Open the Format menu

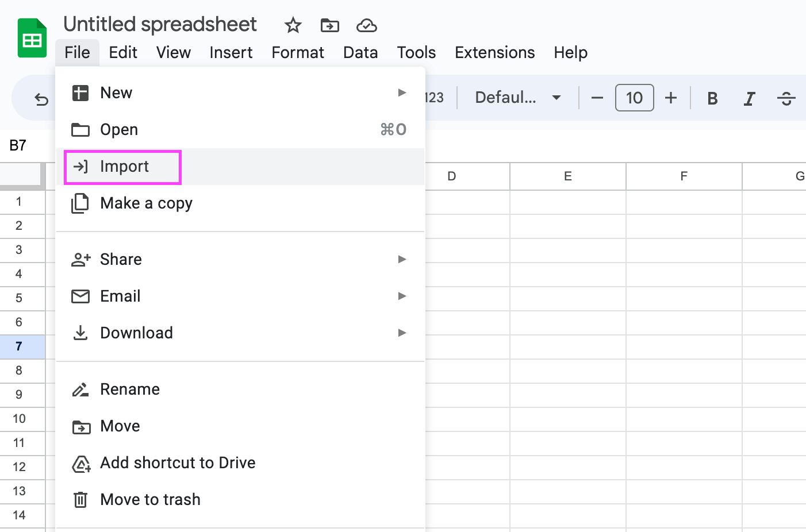298,52
